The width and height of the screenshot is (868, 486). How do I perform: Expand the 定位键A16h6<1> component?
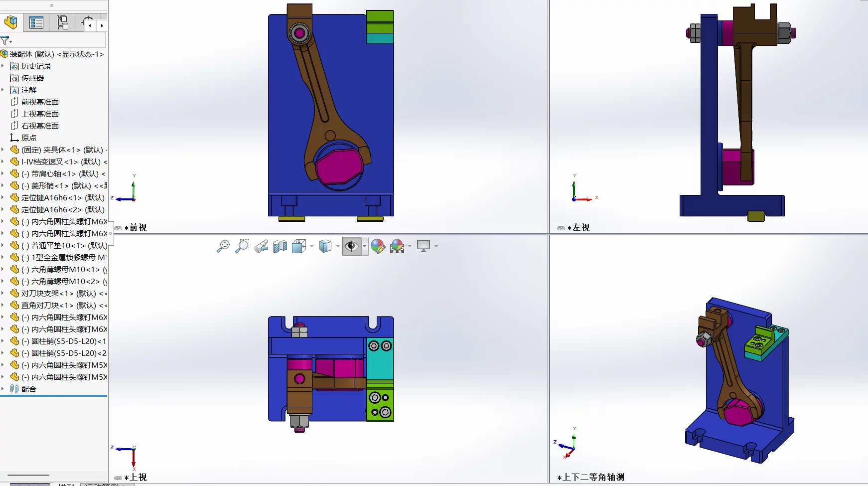click(3, 197)
